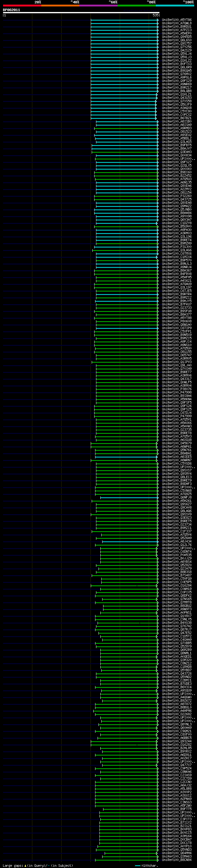Select hit label UniRef100_Q477X7

pos(177,765)
